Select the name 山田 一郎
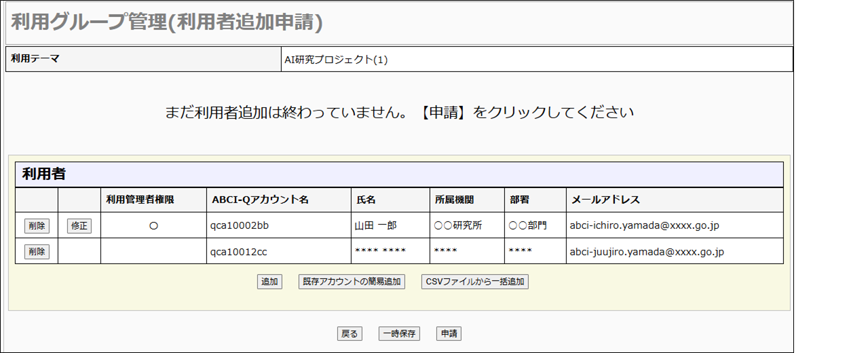 tap(375, 225)
